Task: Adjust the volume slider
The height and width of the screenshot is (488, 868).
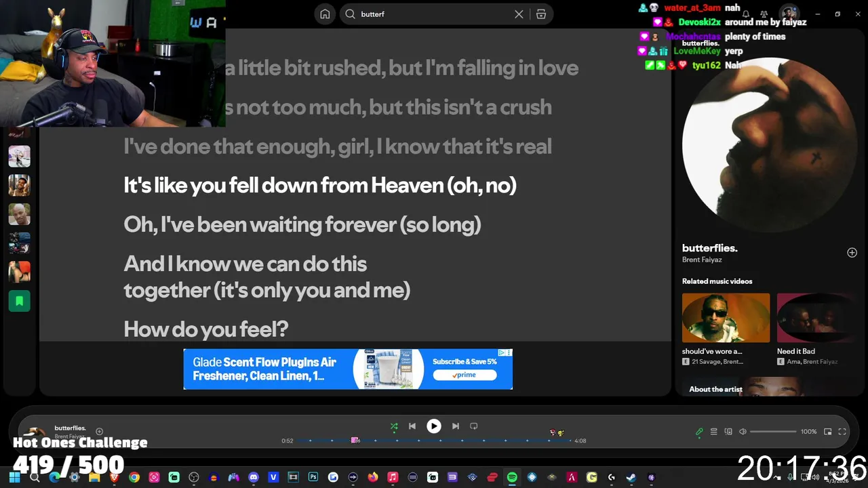Action: click(773, 432)
